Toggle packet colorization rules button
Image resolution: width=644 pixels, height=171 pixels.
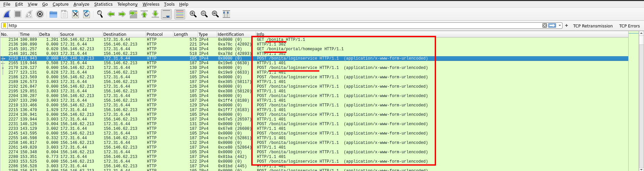click(x=180, y=14)
